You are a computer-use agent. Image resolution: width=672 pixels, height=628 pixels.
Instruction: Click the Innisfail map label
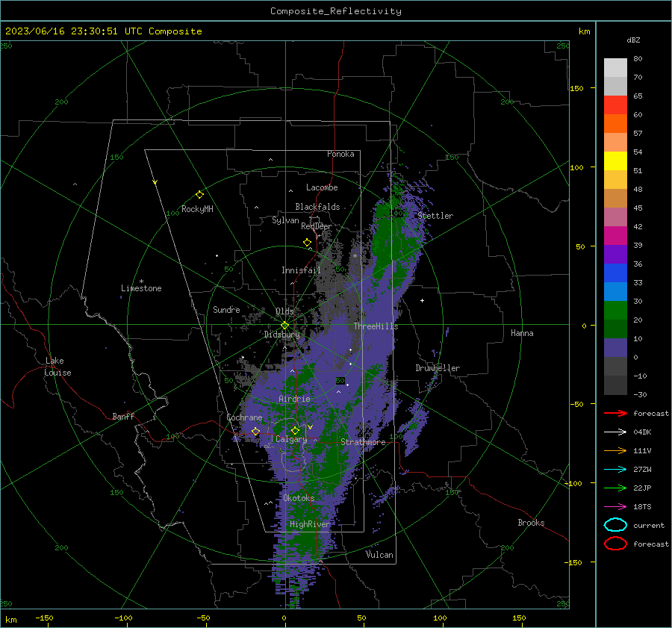coord(301,270)
